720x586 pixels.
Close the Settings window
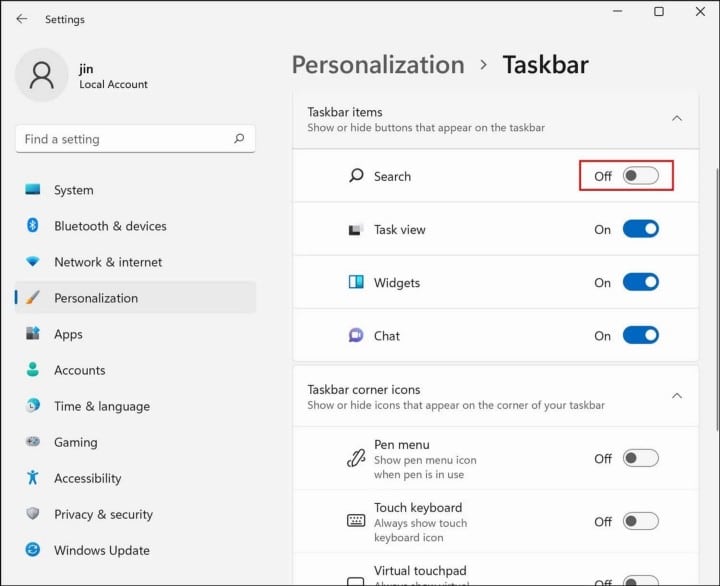pos(700,11)
